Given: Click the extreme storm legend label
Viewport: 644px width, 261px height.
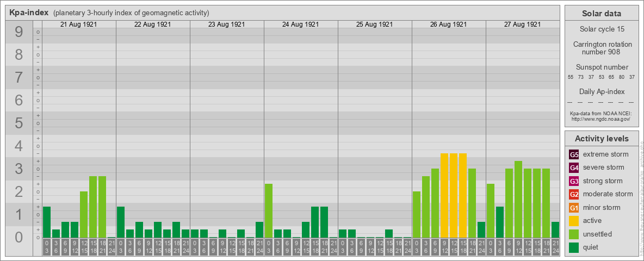Looking at the screenshot, I should tap(606, 154).
